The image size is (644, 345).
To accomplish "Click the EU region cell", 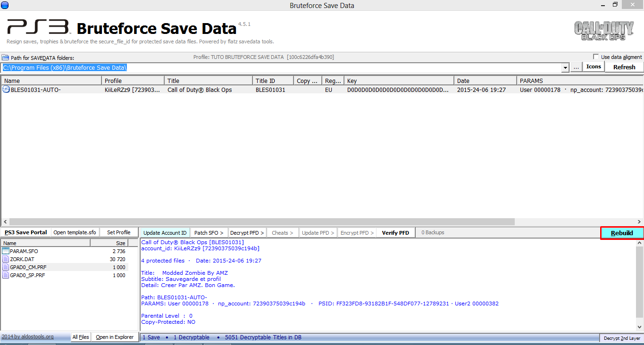I will point(328,90).
